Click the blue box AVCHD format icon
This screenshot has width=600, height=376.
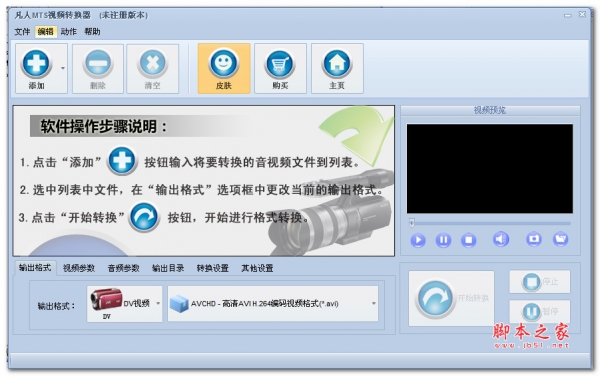[179, 304]
